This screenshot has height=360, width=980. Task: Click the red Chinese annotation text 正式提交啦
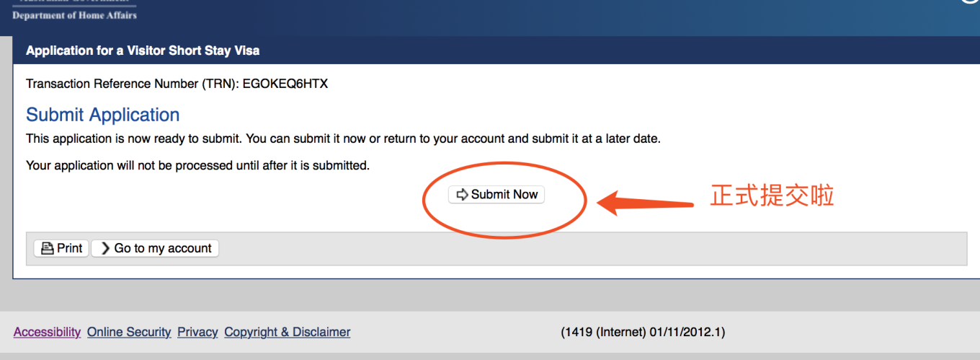coord(772,196)
